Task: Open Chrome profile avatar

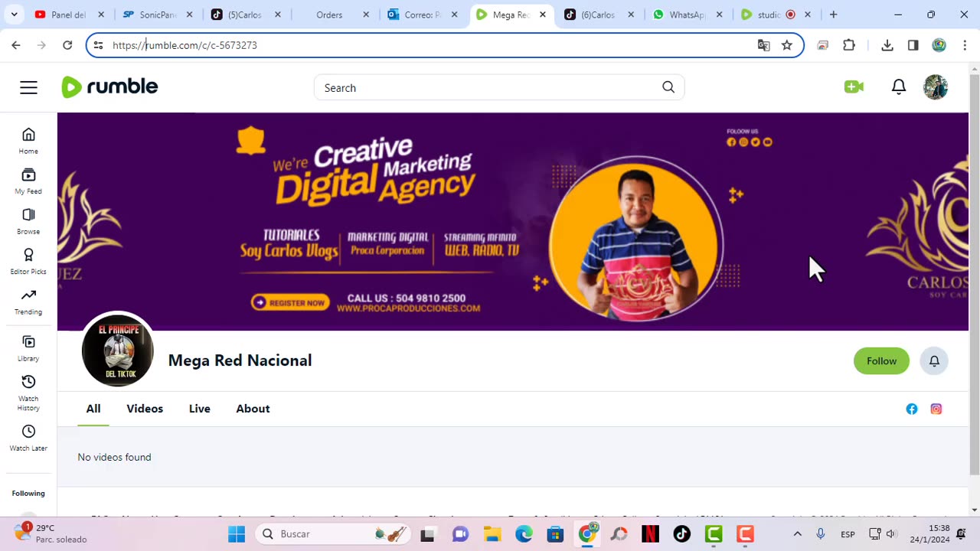Action: pyautogui.click(x=939, y=45)
